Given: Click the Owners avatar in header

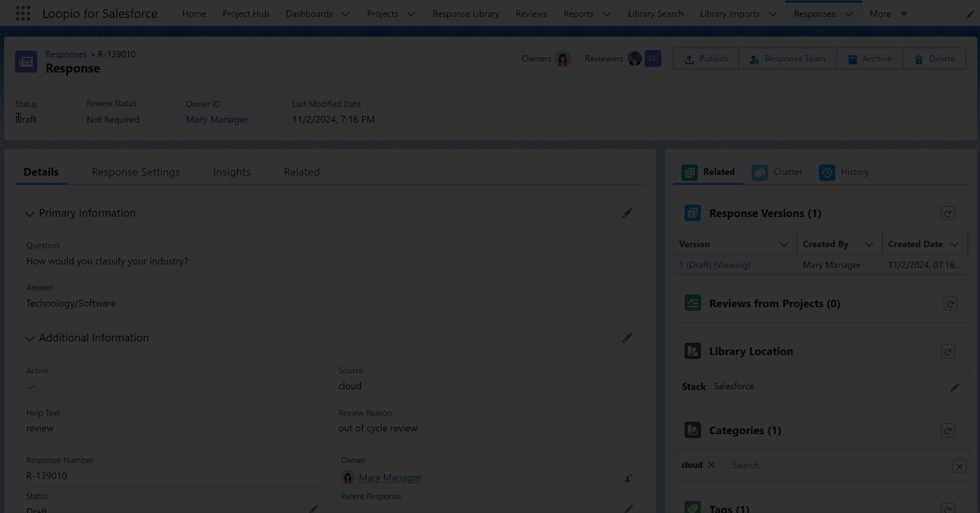Looking at the screenshot, I should tap(563, 59).
